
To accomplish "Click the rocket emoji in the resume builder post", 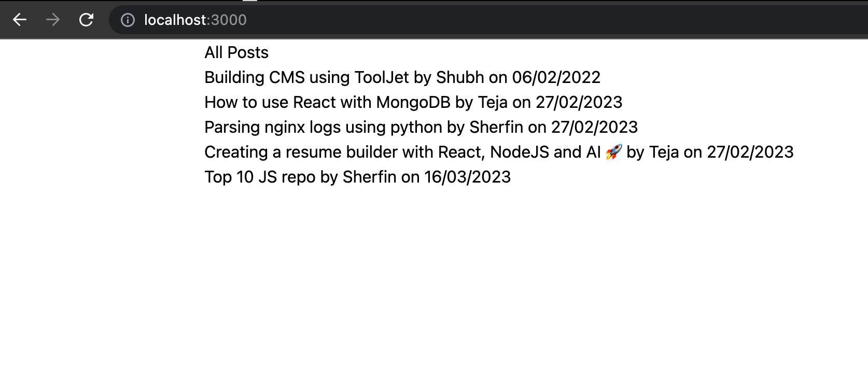I will [x=614, y=152].
